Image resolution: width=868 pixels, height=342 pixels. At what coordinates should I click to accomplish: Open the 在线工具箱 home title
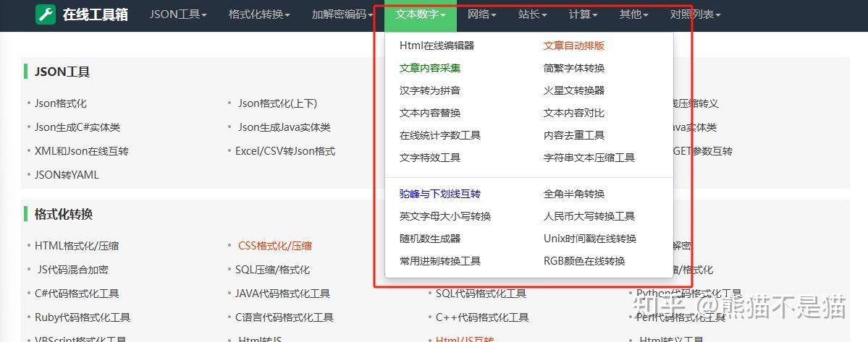[x=96, y=15]
